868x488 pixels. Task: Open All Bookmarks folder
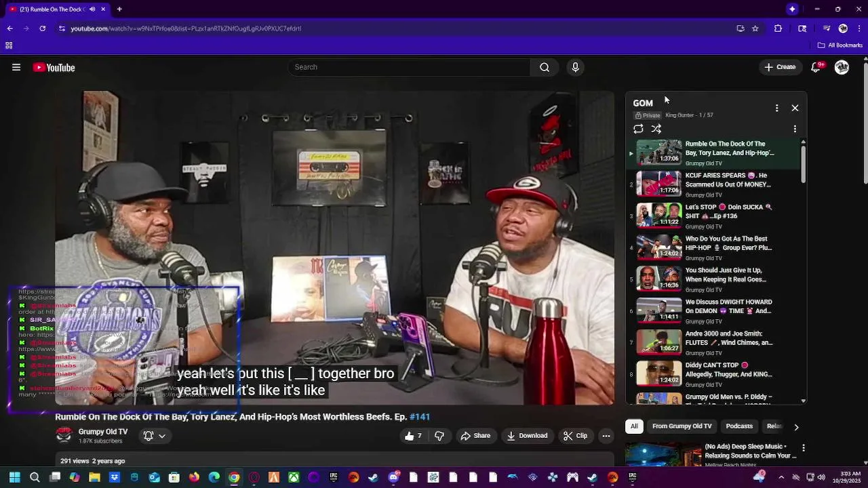pos(840,45)
